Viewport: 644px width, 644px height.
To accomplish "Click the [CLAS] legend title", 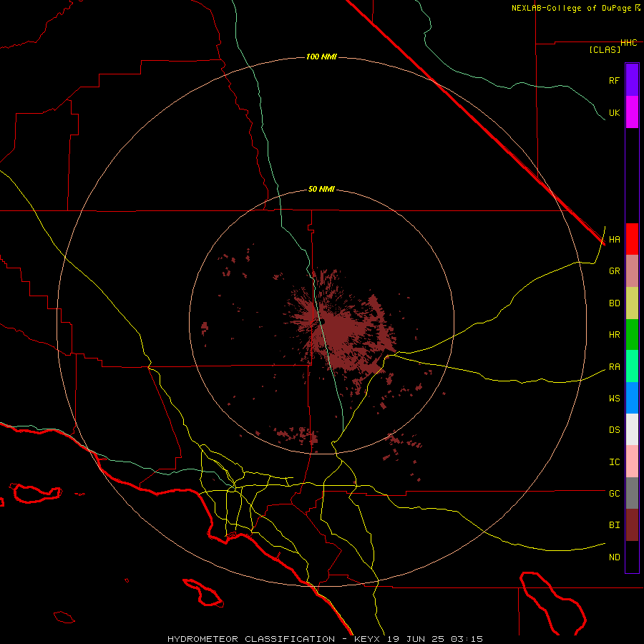I will 605,50.
